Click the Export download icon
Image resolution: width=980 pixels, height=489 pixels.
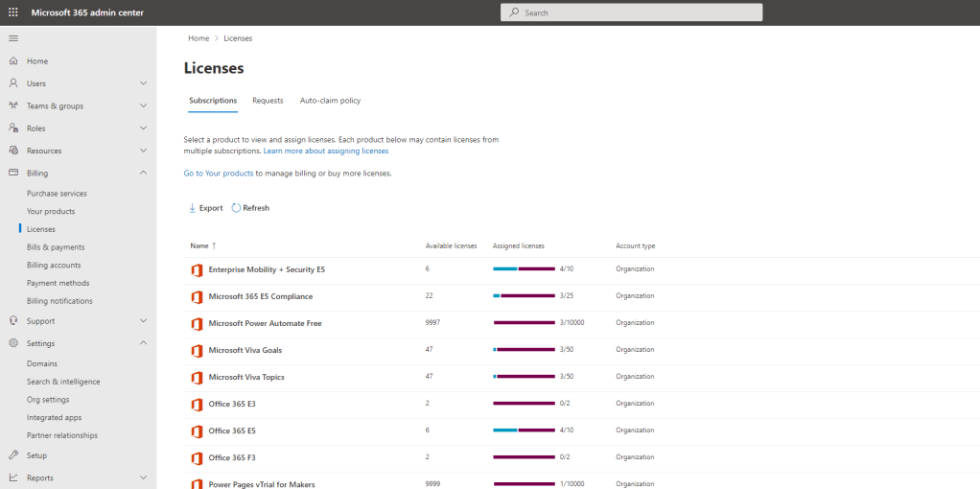pos(192,208)
